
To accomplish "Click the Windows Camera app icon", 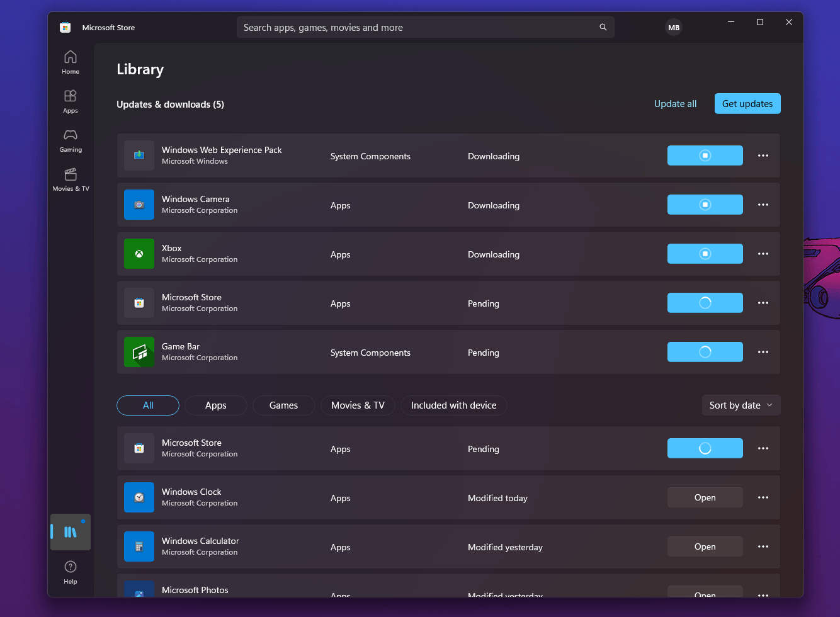I will [x=139, y=205].
